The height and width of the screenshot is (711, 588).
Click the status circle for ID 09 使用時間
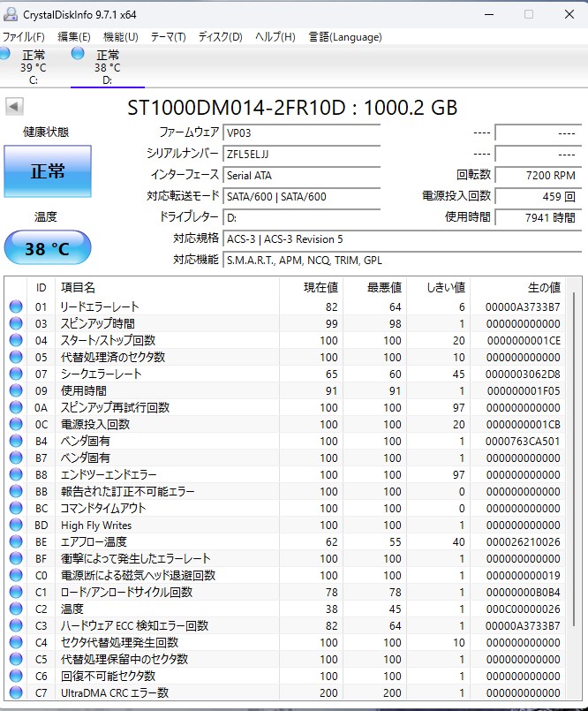click(x=16, y=390)
